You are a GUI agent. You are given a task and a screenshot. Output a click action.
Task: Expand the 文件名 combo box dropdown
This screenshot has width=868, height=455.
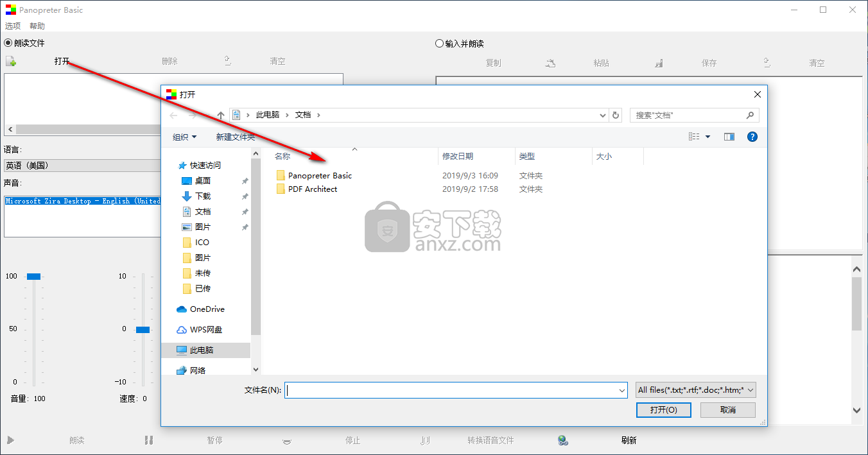pos(621,390)
